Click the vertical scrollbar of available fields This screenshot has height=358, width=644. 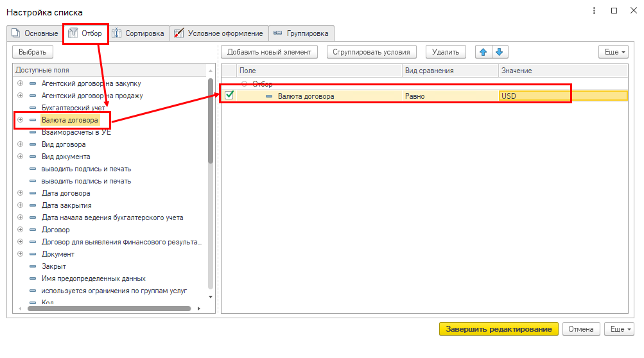pyautogui.click(x=211, y=121)
